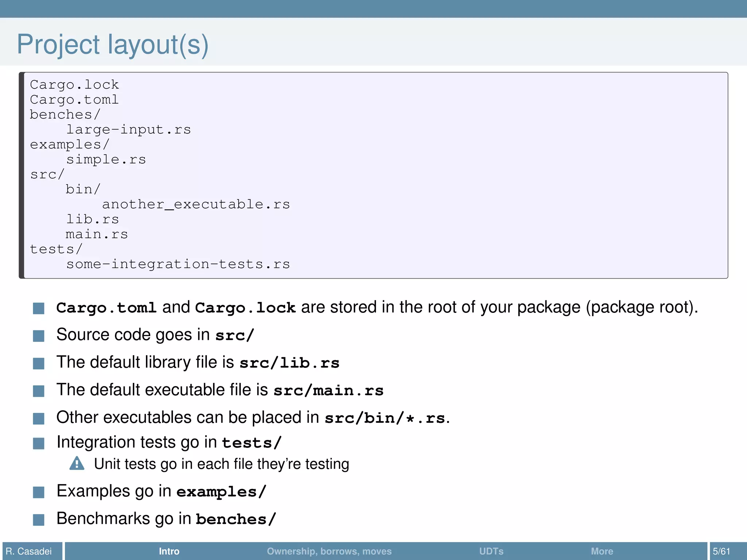This screenshot has width=747, height=560.
Task: Click the bullet beside Integration tests line
Action: pyautogui.click(x=39, y=443)
